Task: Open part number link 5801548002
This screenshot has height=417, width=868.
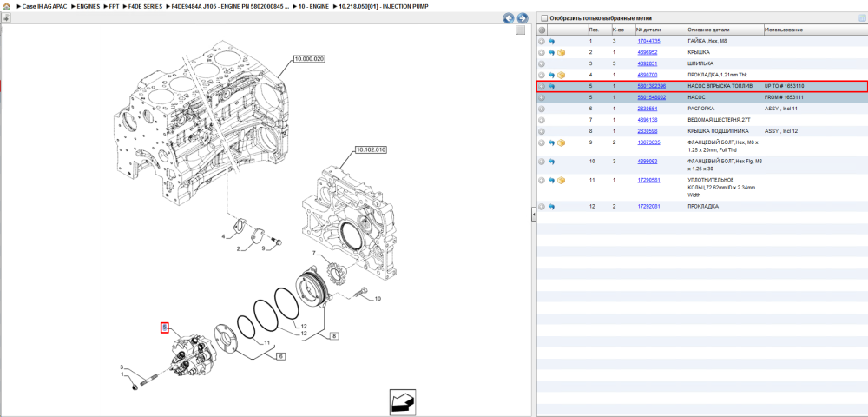Action: pyautogui.click(x=651, y=97)
